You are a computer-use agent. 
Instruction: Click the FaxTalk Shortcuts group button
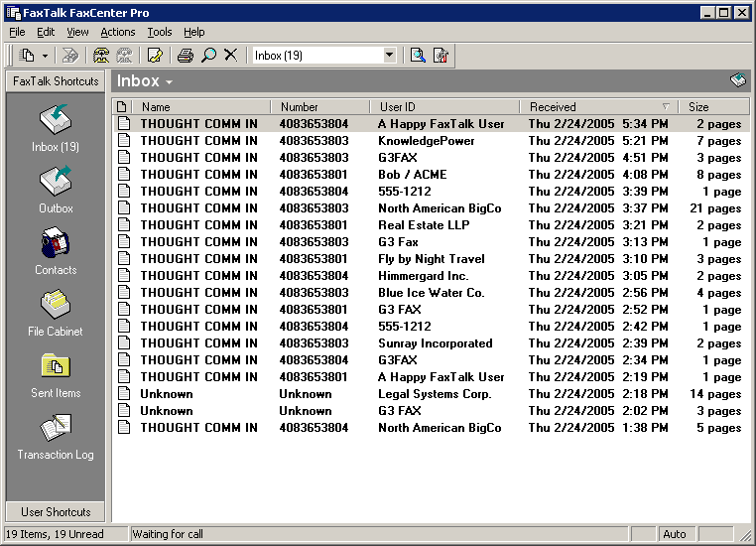click(x=56, y=81)
